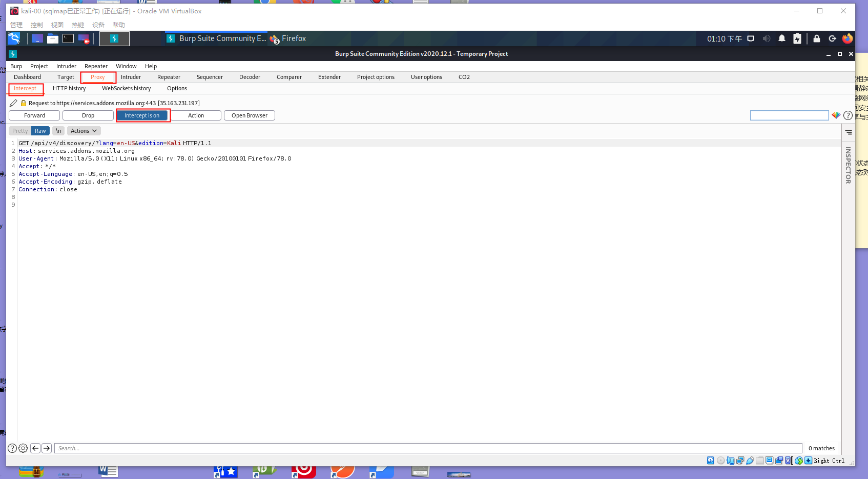Screen dimensions: 868x479
Task: Switch to the Intruder tool tab
Action: click(131, 77)
